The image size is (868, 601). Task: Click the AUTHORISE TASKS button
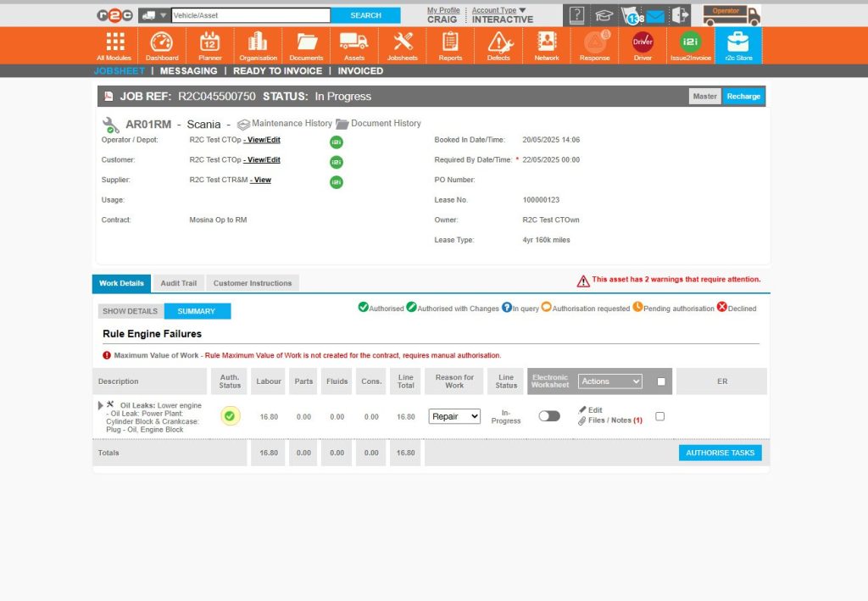tap(719, 453)
